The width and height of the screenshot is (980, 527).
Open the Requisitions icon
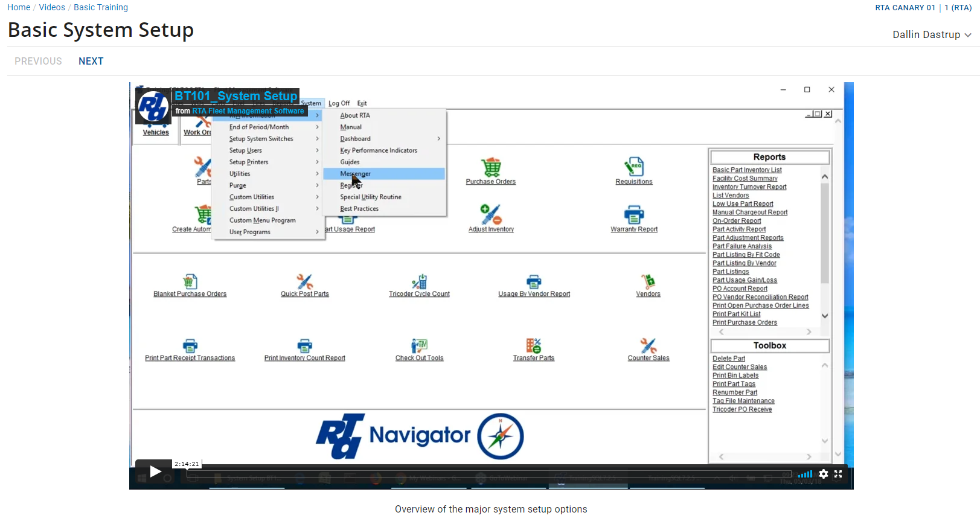[x=633, y=167]
